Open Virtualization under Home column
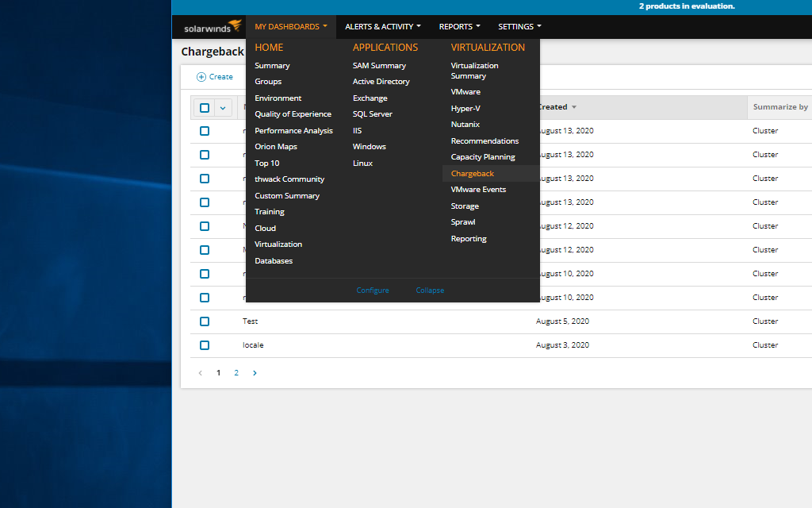The width and height of the screenshot is (812, 508). click(278, 244)
